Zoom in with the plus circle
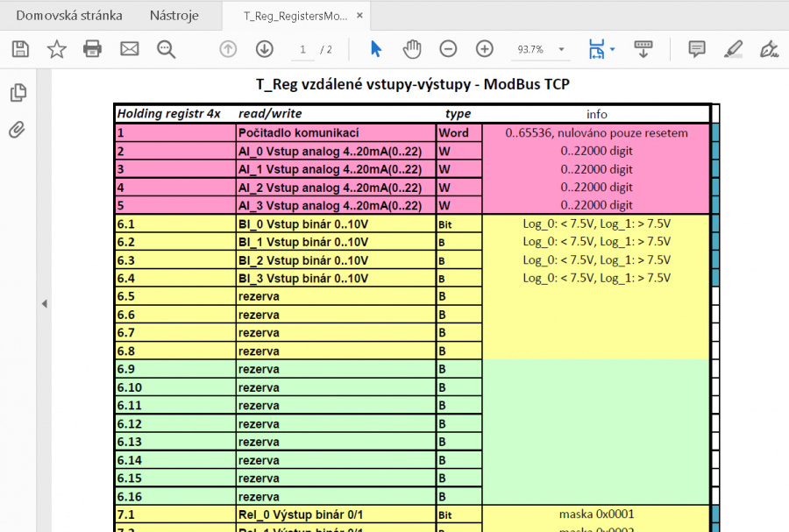Viewport: 789px width, 532px height. click(485, 49)
